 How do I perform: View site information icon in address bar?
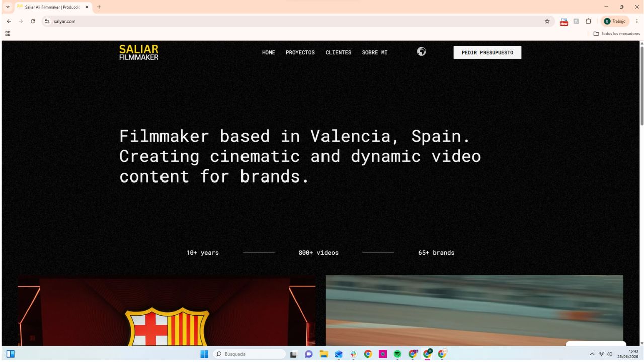[x=47, y=21]
